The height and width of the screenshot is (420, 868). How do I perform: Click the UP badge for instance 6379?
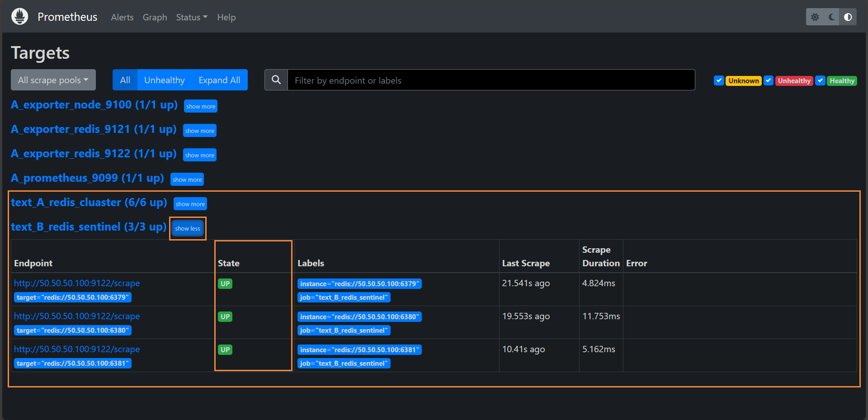[225, 284]
